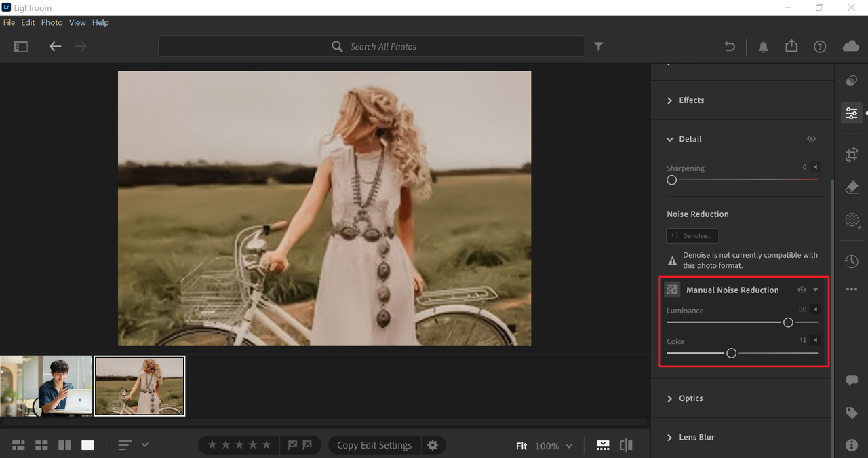This screenshot has width=868, height=458.
Task: Switch to photo grid view
Action: pyautogui.click(x=19, y=445)
